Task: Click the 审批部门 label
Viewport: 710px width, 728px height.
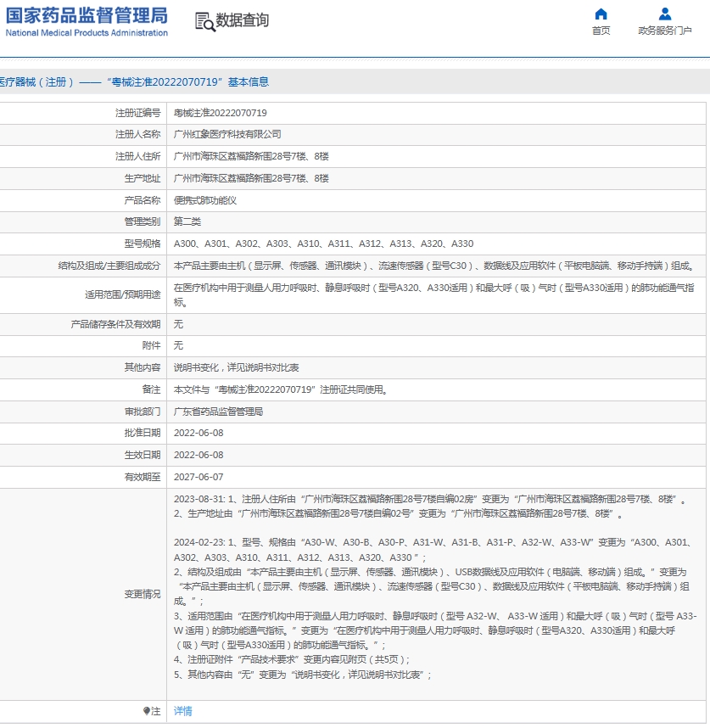Action: point(142,412)
